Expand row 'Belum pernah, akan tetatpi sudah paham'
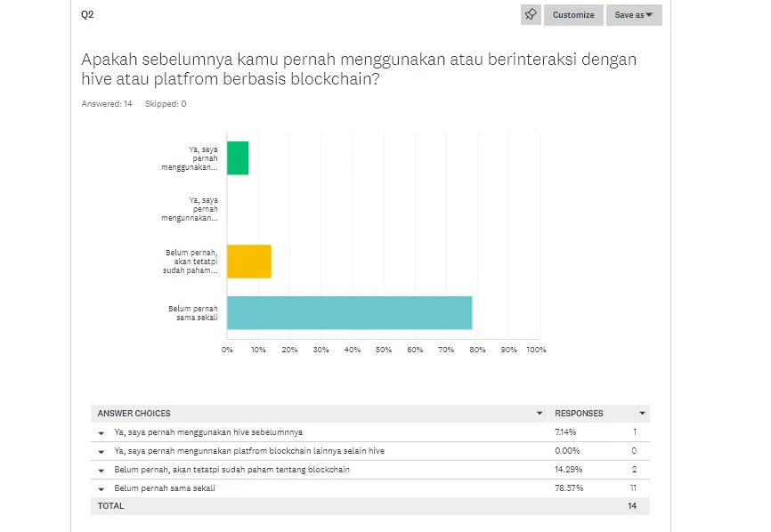This screenshot has height=532, width=771. click(101, 470)
